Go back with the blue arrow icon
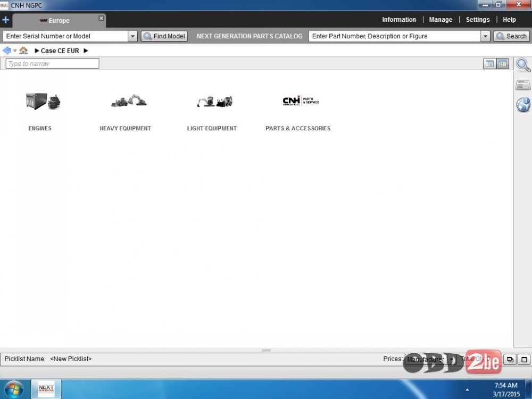 [x=7, y=51]
